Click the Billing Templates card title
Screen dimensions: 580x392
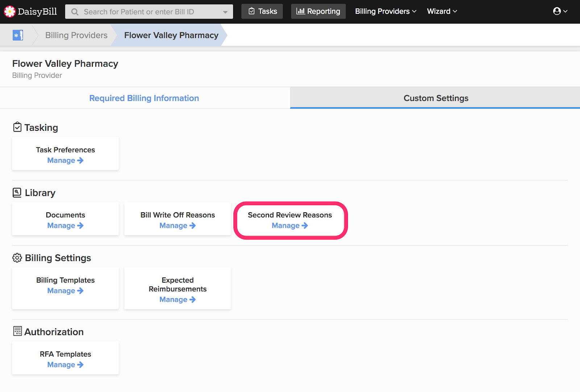pyautogui.click(x=65, y=280)
